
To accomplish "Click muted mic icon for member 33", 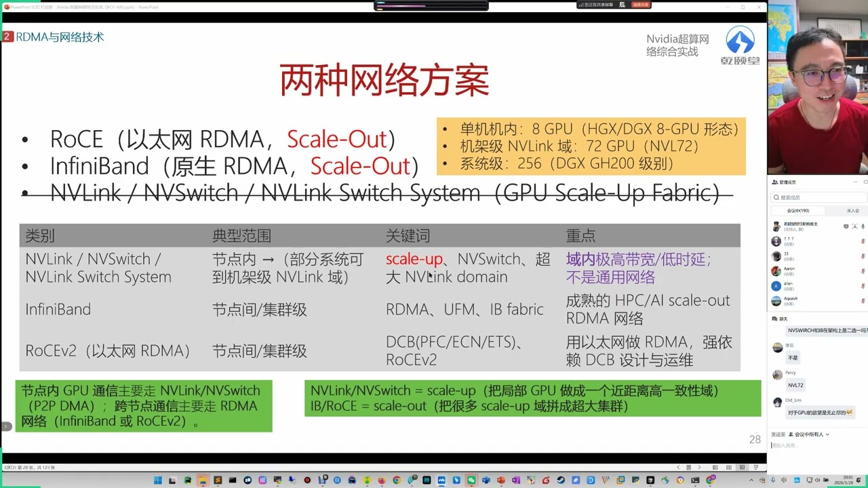I will coord(863,256).
